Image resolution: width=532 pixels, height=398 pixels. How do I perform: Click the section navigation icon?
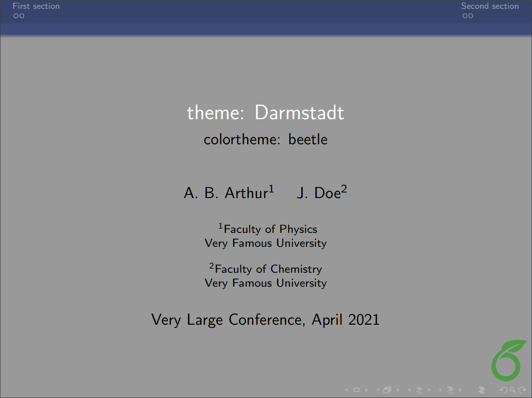point(450,389)
